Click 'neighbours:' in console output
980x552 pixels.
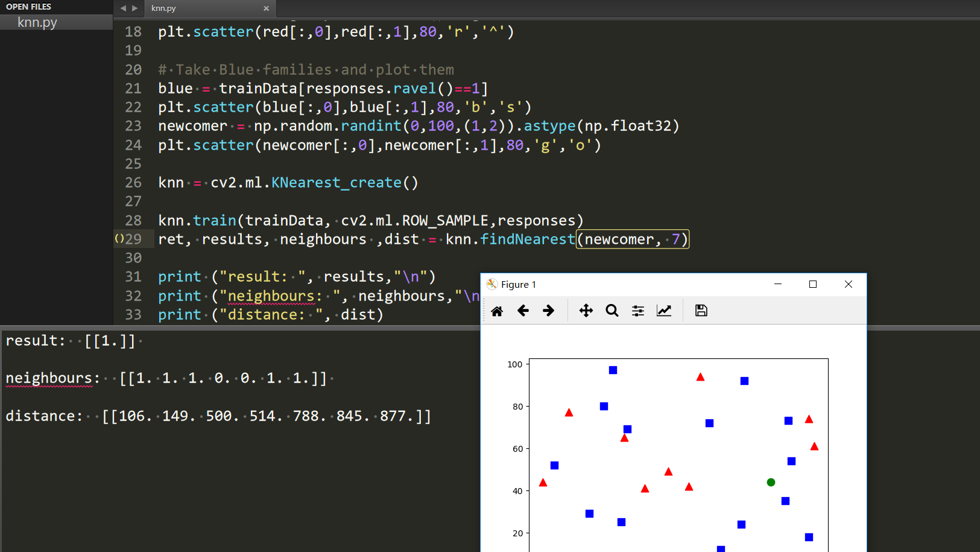pyautogui.click(x=52, y=378)
